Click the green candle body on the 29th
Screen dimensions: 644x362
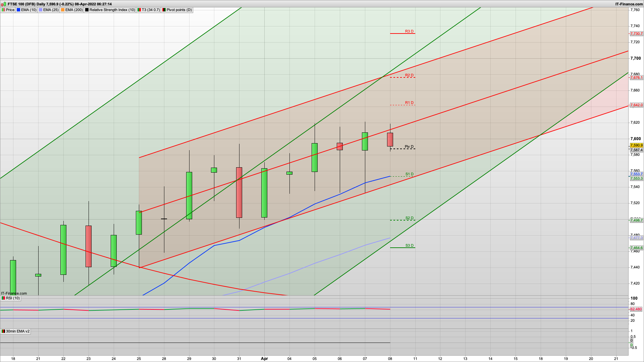pos(189,196)
